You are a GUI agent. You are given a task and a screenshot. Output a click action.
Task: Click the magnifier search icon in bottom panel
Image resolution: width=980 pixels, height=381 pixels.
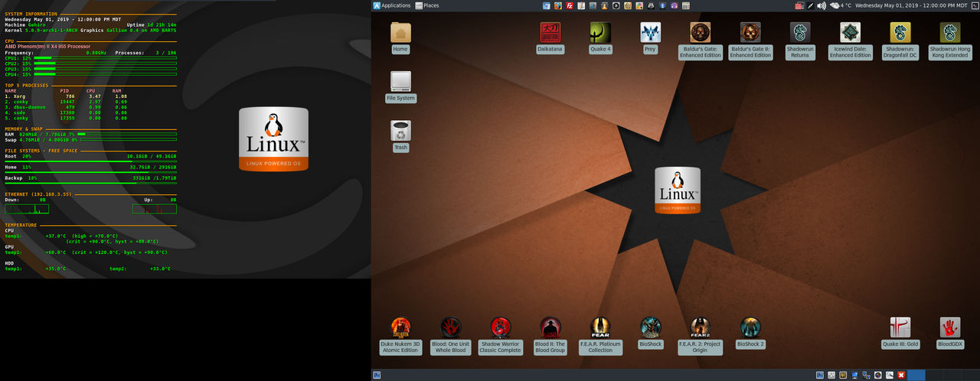click(890, 375)
